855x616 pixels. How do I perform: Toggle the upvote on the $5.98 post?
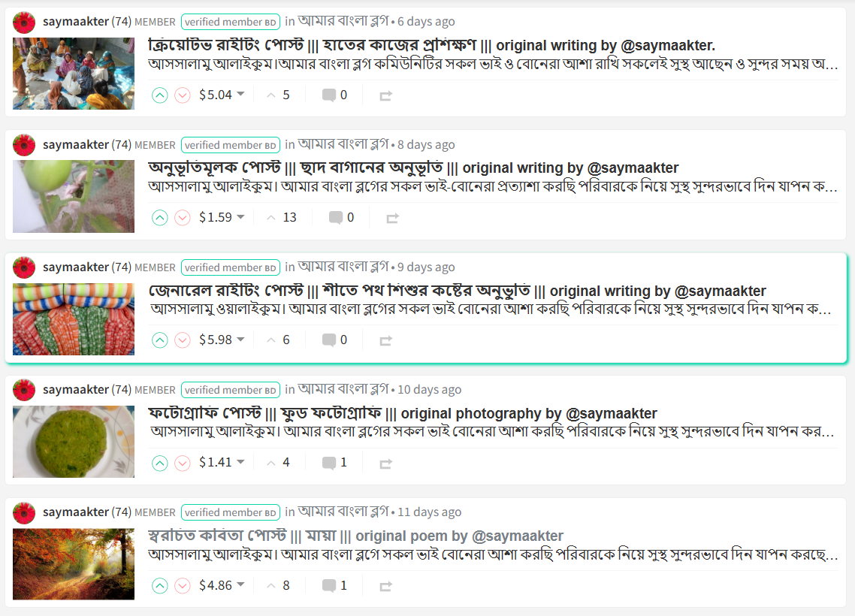(159, 341)
